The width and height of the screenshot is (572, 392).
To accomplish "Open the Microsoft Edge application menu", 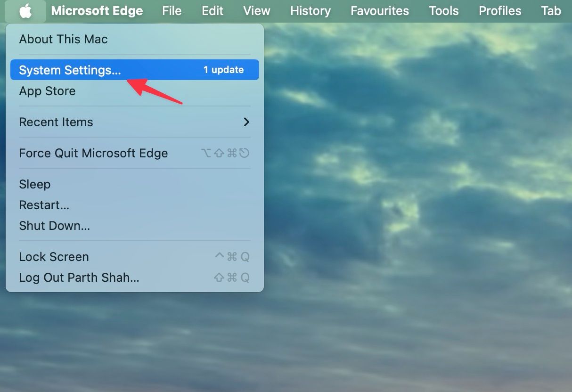I will (97, 10).
